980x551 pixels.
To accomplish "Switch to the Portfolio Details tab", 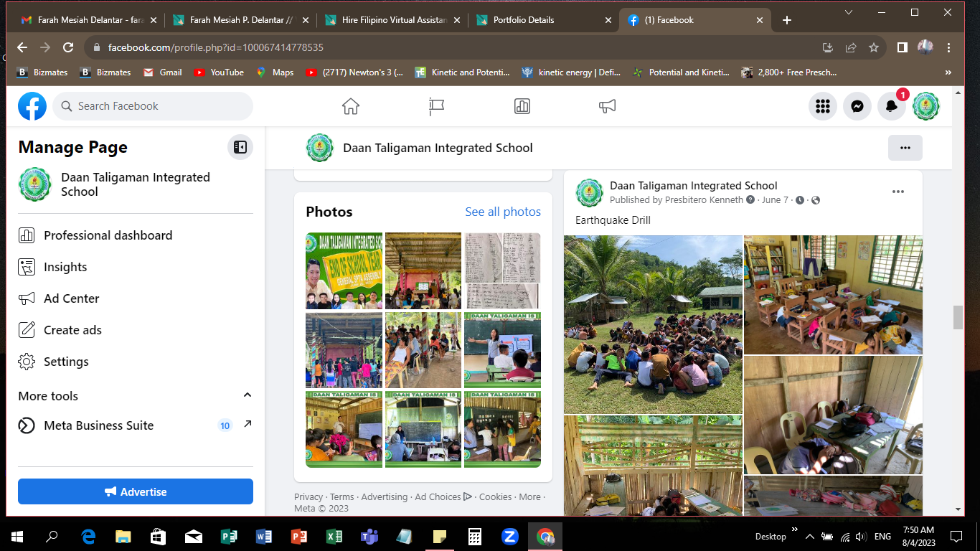I will [542, 20].
